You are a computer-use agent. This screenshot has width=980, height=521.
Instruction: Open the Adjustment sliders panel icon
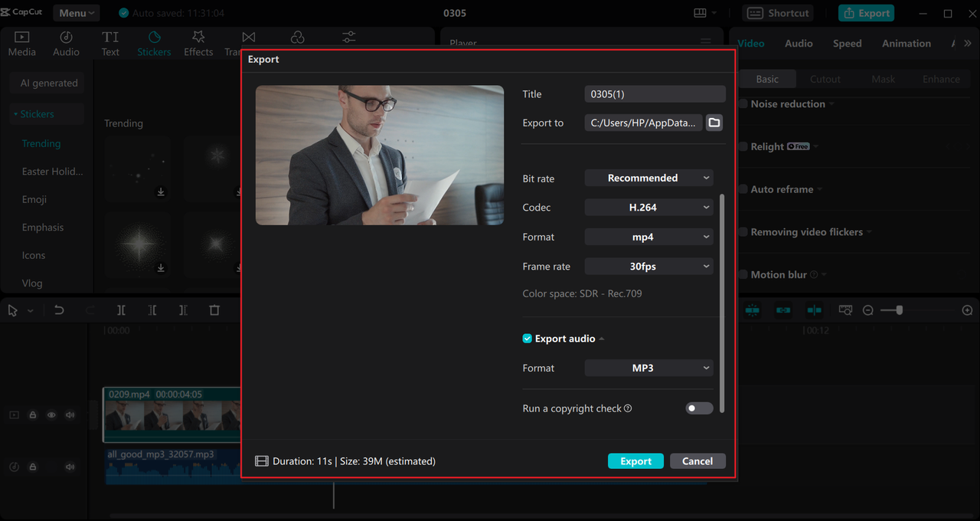(x=349, y=38)
